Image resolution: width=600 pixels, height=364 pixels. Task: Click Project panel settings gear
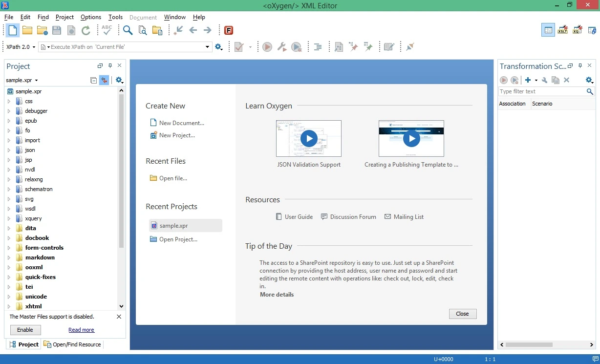(119, 80)
